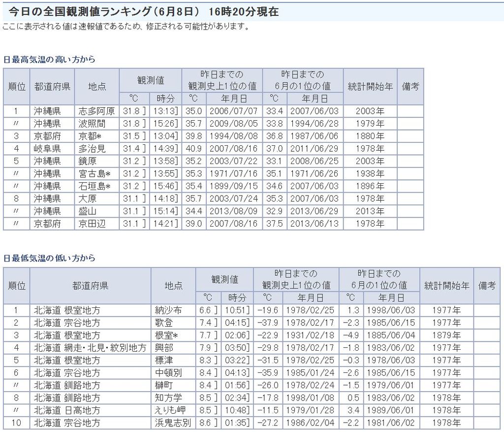Select 歌登 in the low temperature table

click(x=164, y=323)
